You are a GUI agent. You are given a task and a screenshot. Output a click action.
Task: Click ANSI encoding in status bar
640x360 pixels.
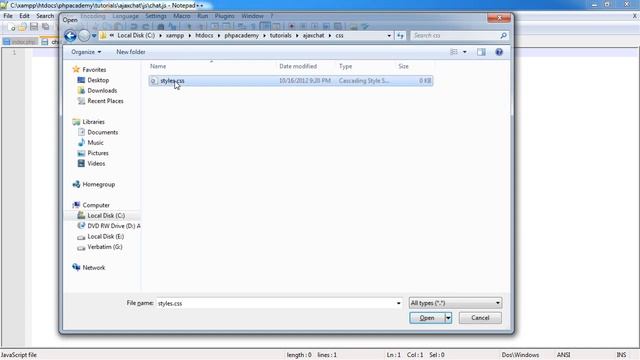563,355
